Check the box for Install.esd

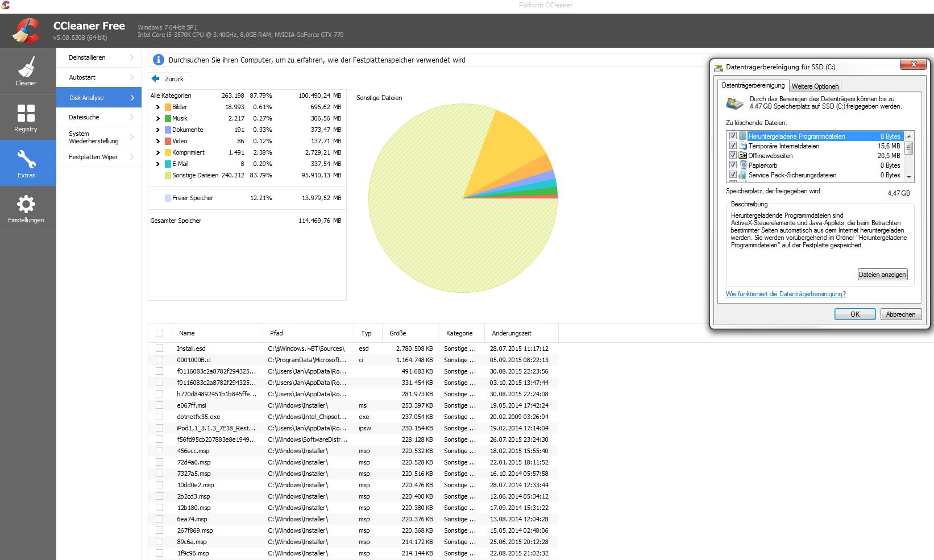[x=159, y=349]
